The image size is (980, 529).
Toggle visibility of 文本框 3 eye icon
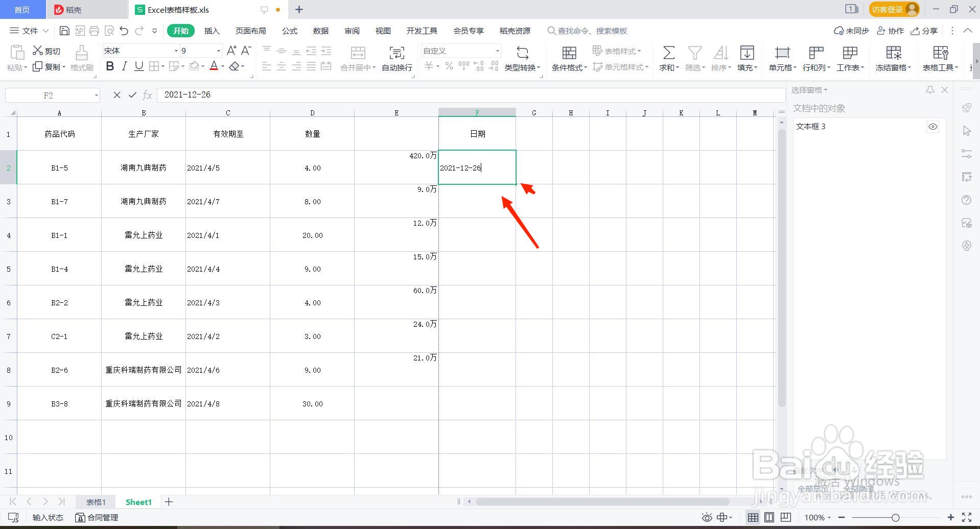tap(933, 127)
